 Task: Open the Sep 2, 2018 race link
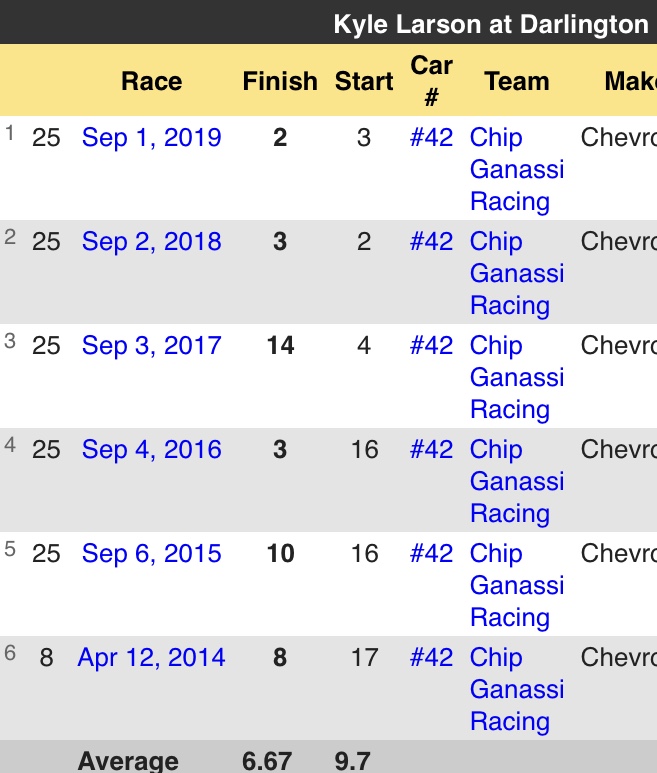click(152, 241)
